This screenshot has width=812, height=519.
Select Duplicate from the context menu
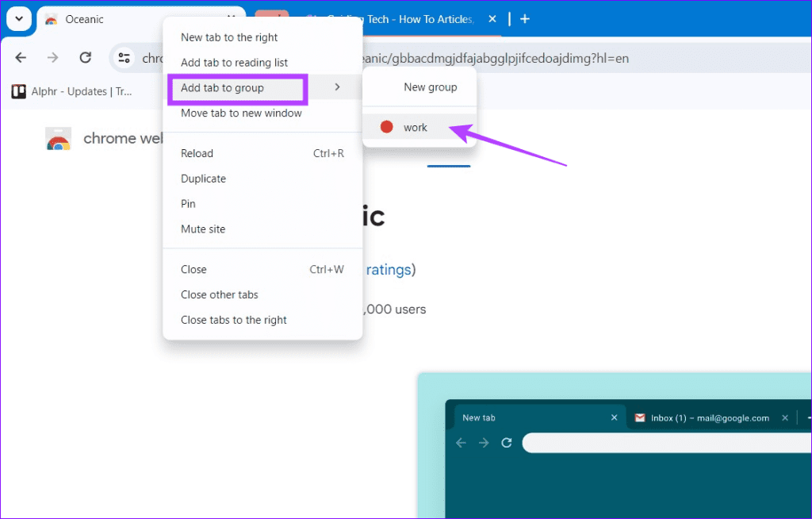coord(203,178)
